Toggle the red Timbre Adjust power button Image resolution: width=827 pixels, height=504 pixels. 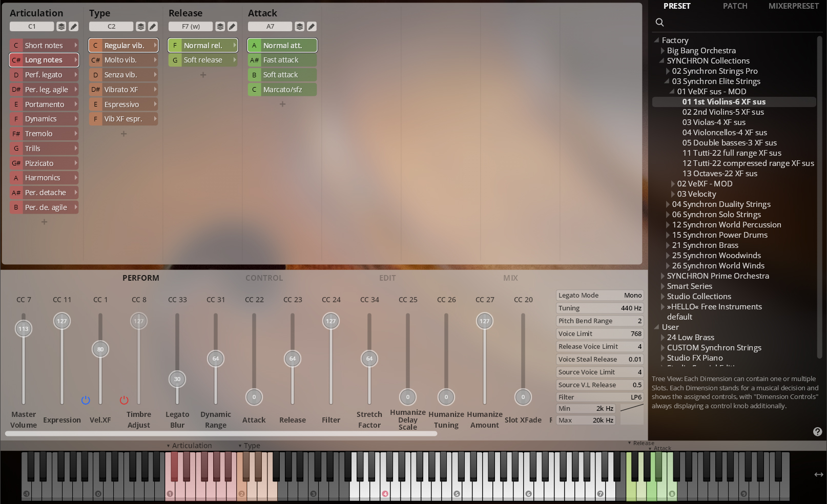[x=124, y=400]
